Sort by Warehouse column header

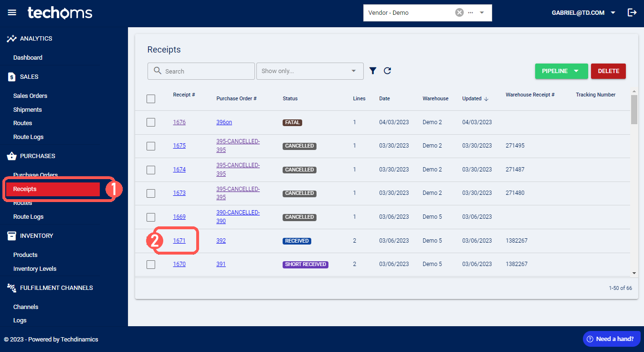tap(435, 99)
